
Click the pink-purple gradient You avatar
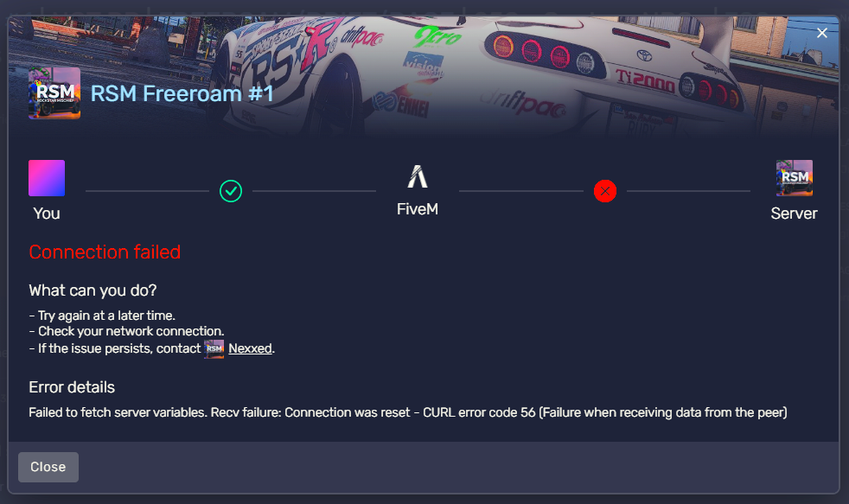point(47,178)
